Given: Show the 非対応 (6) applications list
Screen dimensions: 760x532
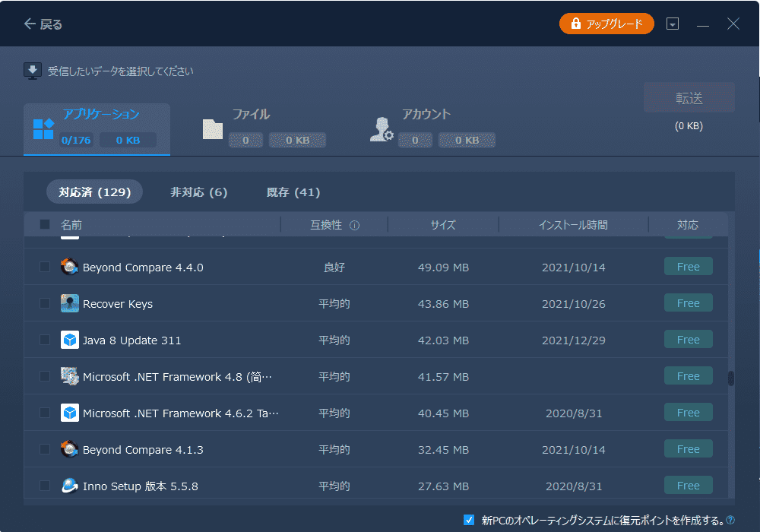Looking at the screenshot, I should pyautogui.click(x=198, y=192).
